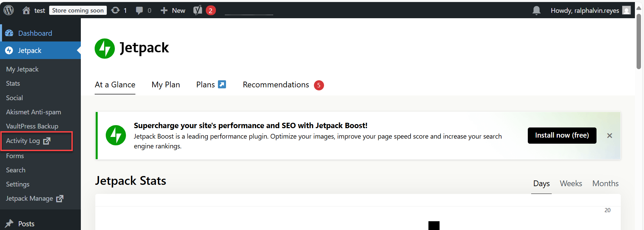This screenshot has height=230, width=644.
Task: Open the Recommendations tab
Action: [x=276, y=85]
